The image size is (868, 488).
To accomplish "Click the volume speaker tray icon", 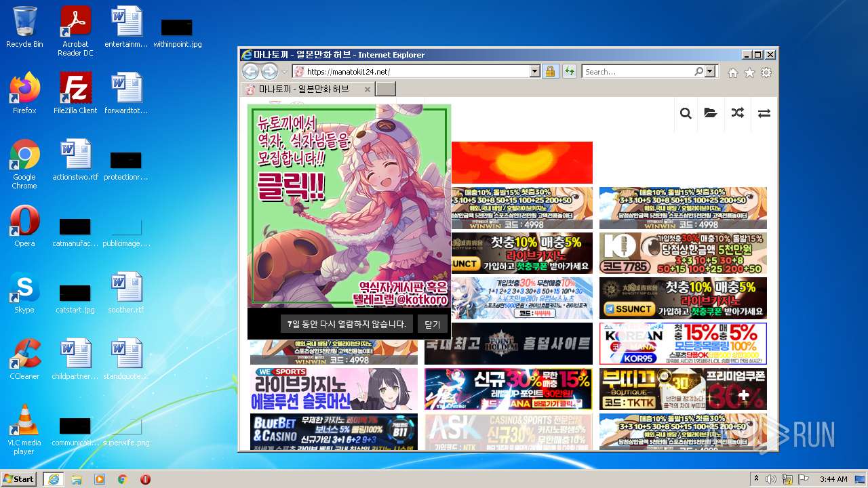I will click(x=771, y=479).
